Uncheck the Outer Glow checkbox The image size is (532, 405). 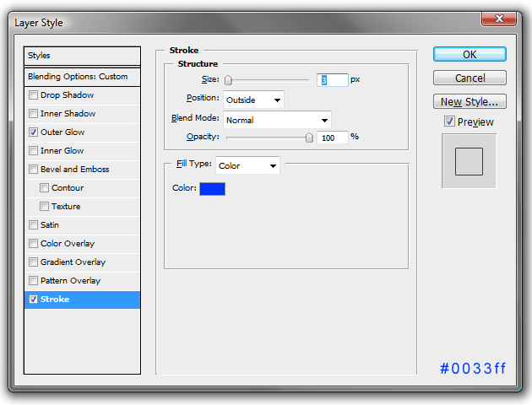[x=33, y=132]
